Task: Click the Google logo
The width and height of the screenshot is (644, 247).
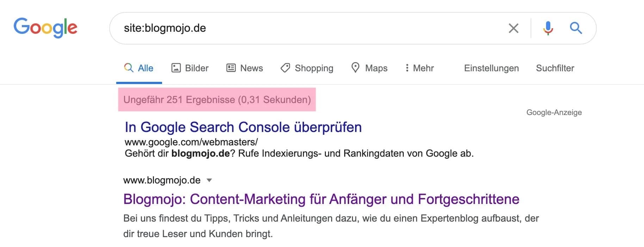Action: click(x=45, y=28)
